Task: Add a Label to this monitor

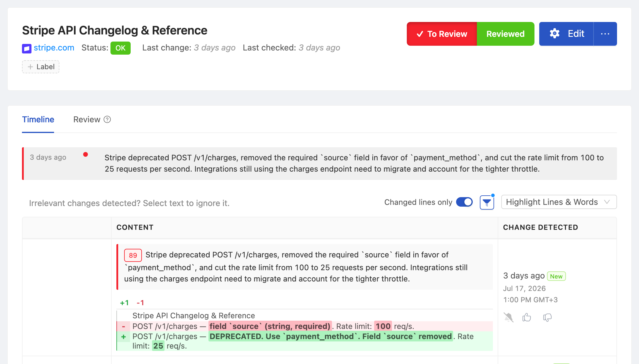Action: (x=41, y=67)
